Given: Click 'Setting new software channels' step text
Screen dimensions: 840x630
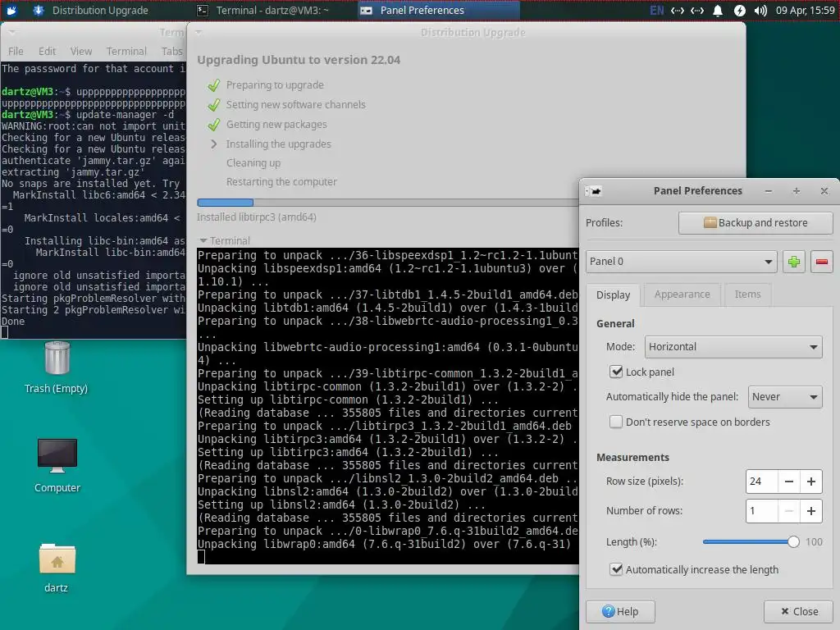Looking at the screenshot, I should pyautogui.click(x=295, y=104).
